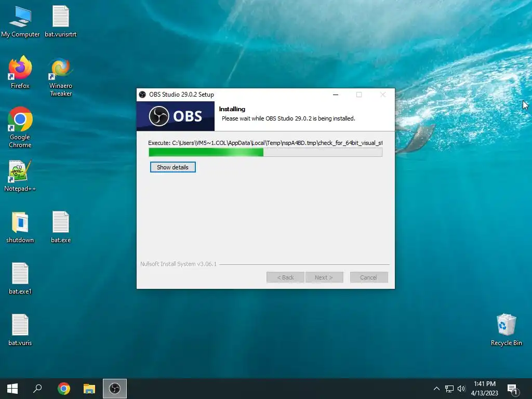Viewport: 532px width, 399px height.
Task: Click the OBS Studio 29.0.2 Setup title
Action: coord(181,95)
